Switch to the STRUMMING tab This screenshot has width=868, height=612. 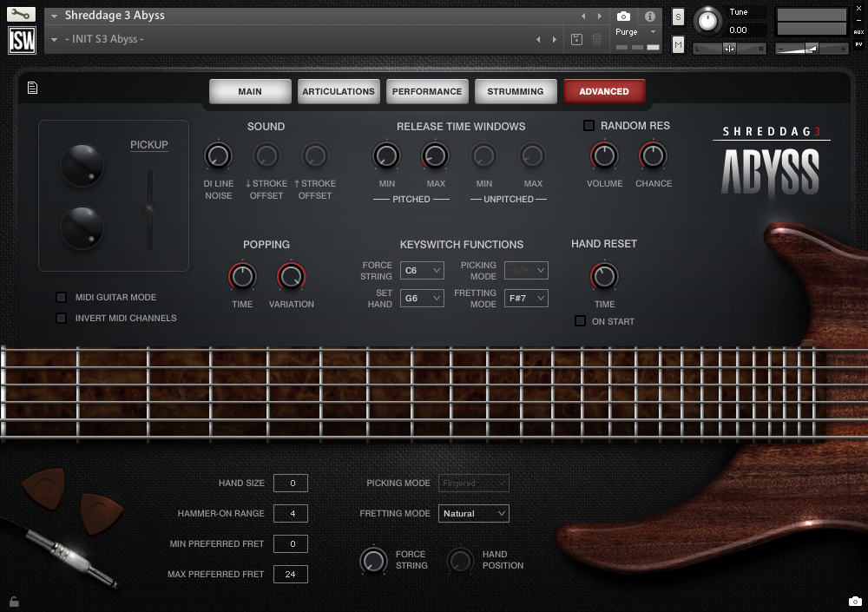pos(516,90)
